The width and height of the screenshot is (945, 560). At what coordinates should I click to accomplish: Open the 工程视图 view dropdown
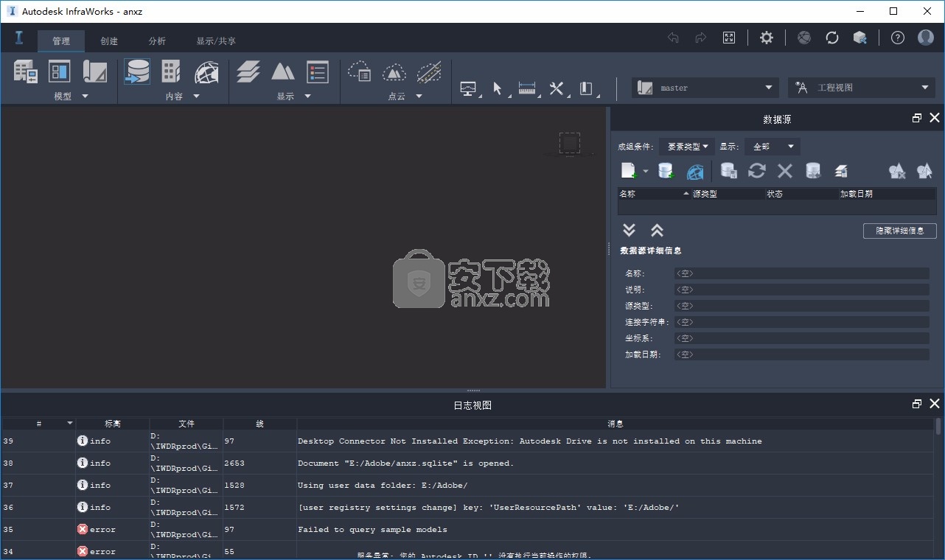click(x=862, y=88)
